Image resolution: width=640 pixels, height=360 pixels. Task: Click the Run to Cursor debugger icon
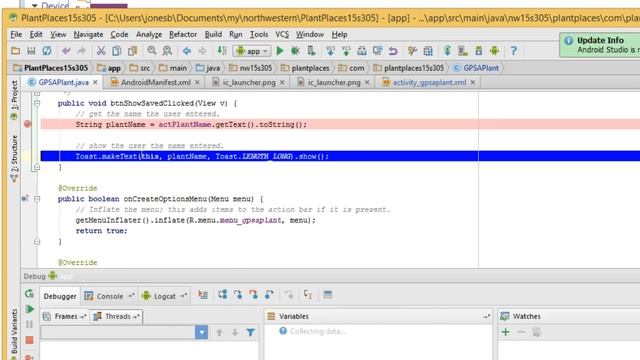click(308, 295)
